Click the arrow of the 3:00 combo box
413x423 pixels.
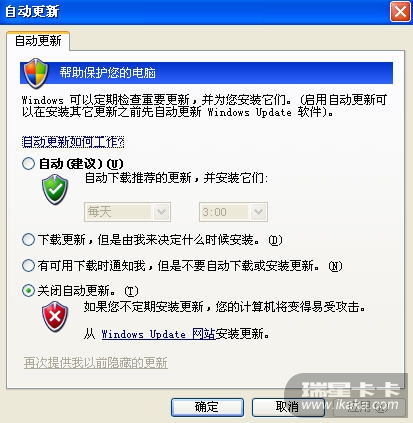tap(258, 212)
